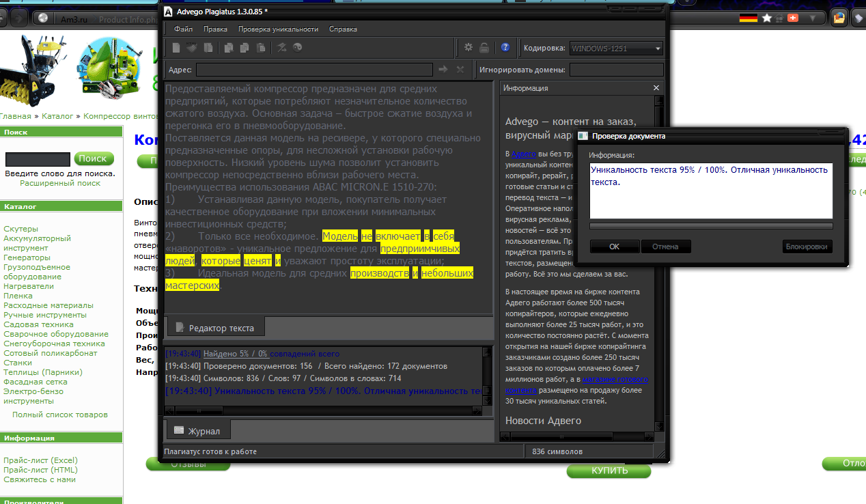This screenshot has height=504, width=866.
Task: Click the stop X beside the Адрес field
Action: [460, 69]
